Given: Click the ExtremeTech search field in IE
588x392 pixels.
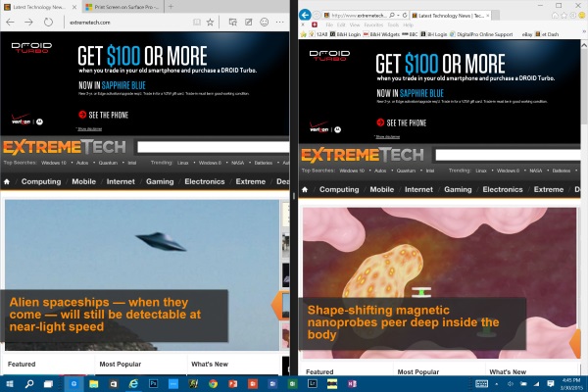Looking at the screenshot, I should pyautogui.click(x=508, y=155).
